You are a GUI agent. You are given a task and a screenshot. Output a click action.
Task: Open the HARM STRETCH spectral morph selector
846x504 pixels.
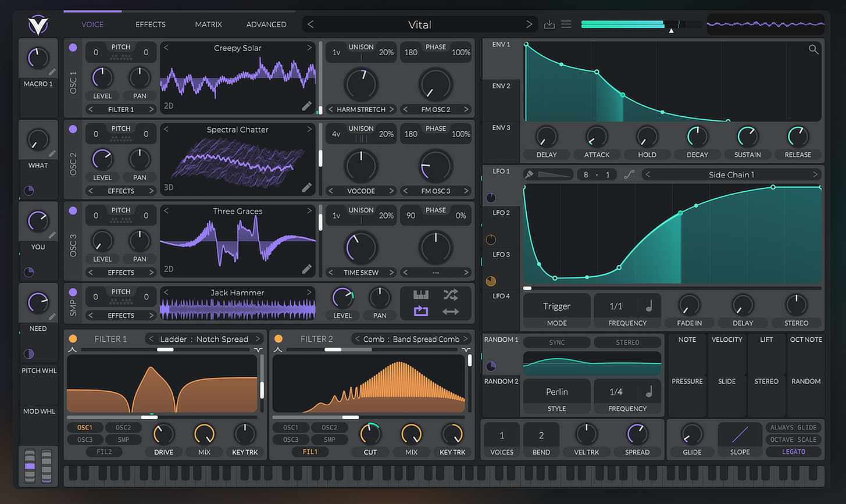tap(361, 109)
